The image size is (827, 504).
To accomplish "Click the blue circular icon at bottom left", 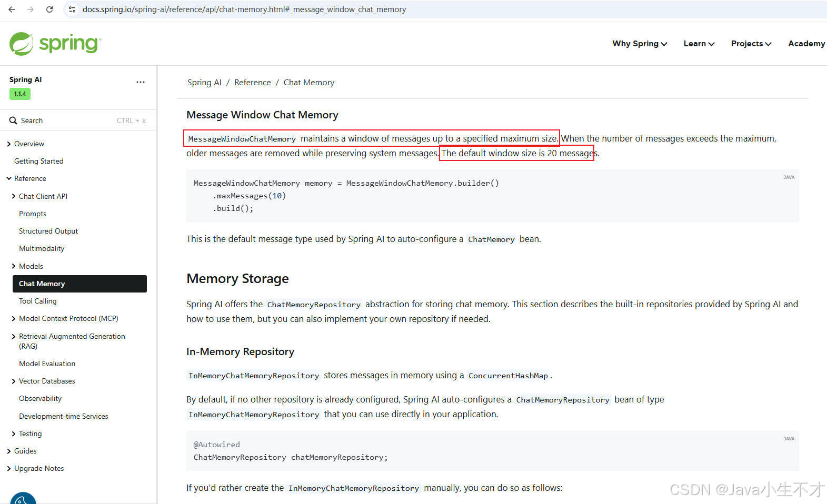I will pos(23,498).
